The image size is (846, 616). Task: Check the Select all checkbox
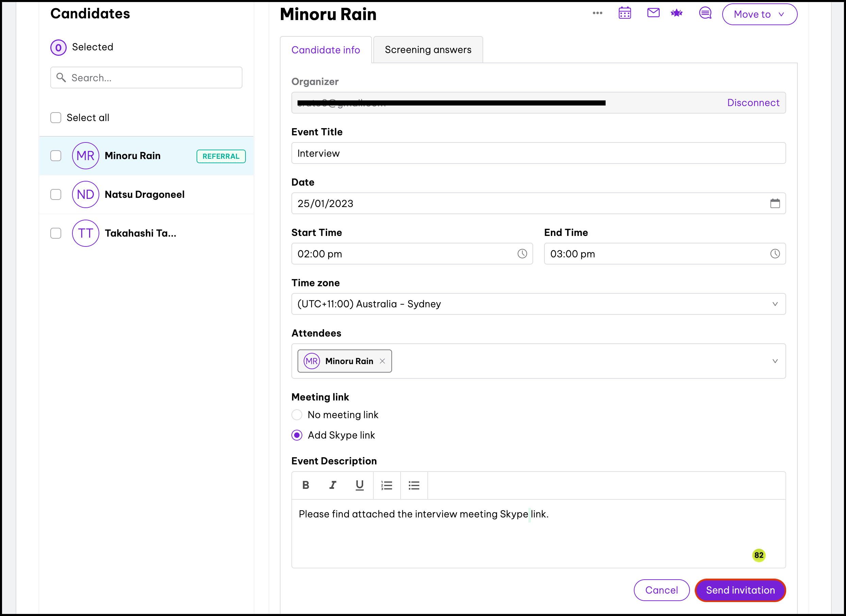click(x=56, y=118)
